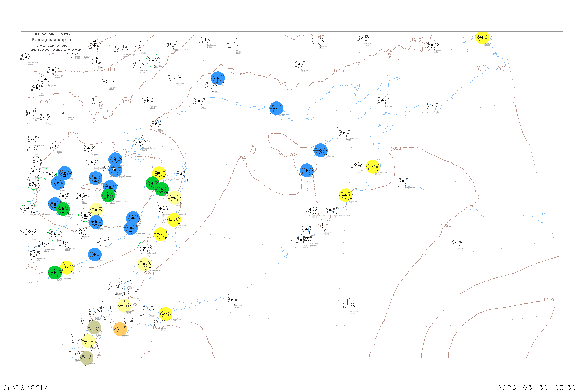Click the Южно-Курильск yellow station marker
Screen dimensions: 588x392
pos(165,314)
